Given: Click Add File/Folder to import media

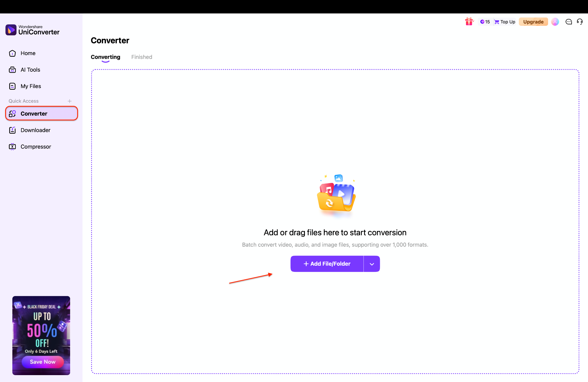Looking at the screenshot, I should 327,264.
